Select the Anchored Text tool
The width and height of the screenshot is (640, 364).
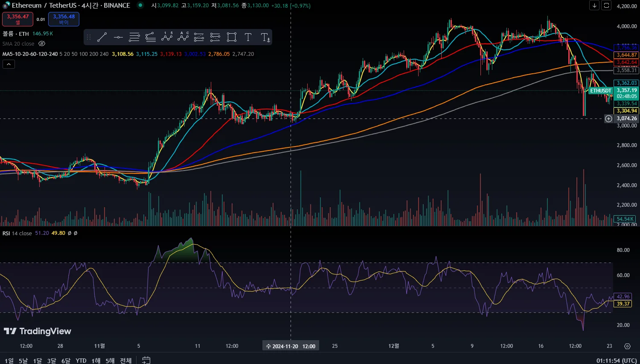tap(265, 37)
